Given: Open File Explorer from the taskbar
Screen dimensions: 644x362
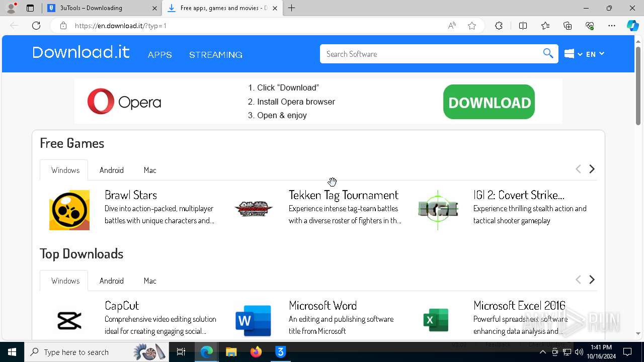Looking at the screenshot, I should [231, 352].
